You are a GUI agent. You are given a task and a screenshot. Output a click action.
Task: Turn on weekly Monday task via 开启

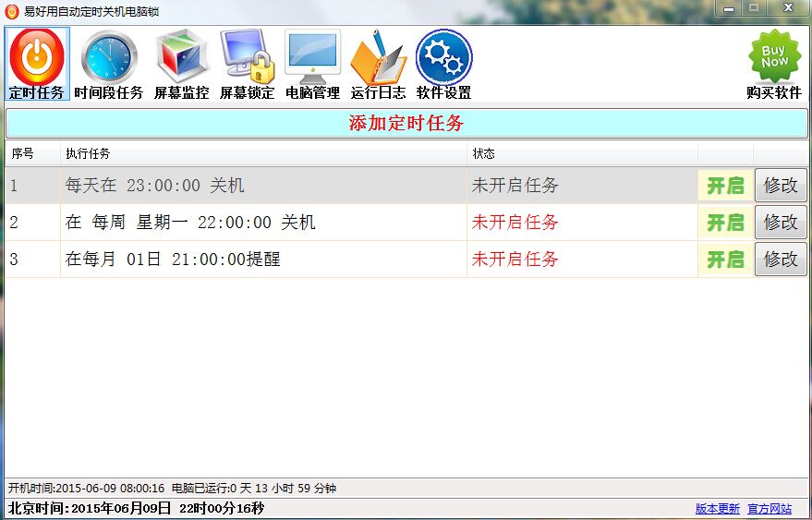(725, 223)
